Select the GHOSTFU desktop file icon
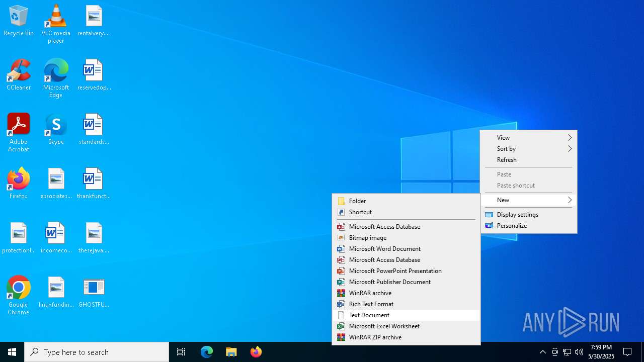644x362 pixels. point(94,293)
